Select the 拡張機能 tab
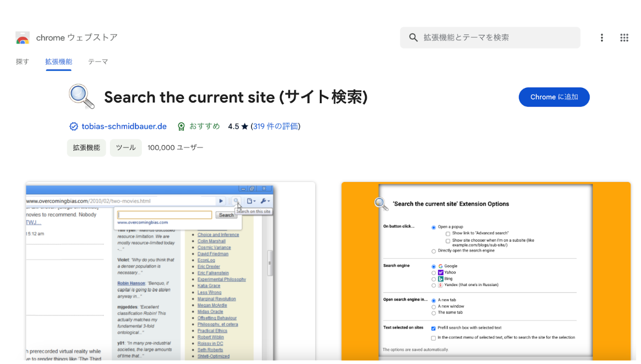 click(59, 62)
